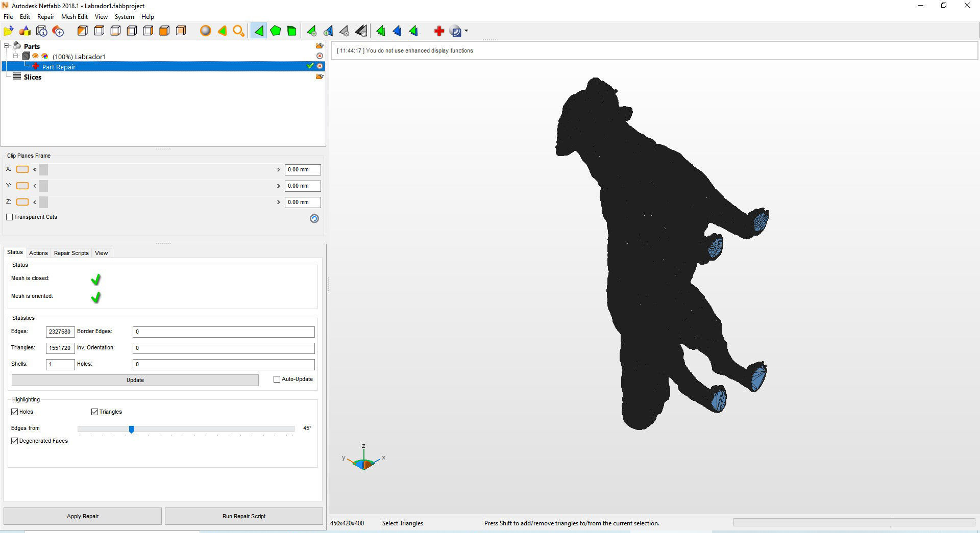Screen dimensions: 980x533
Task: Collapse the Parts tree node
Action: pos(7,46)
